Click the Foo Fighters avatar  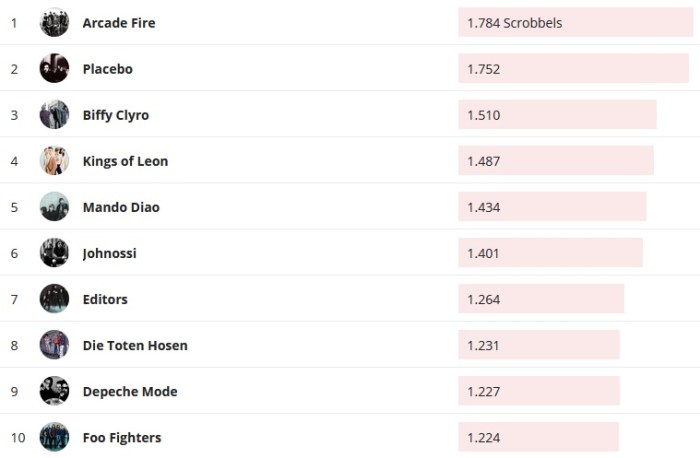54,437
